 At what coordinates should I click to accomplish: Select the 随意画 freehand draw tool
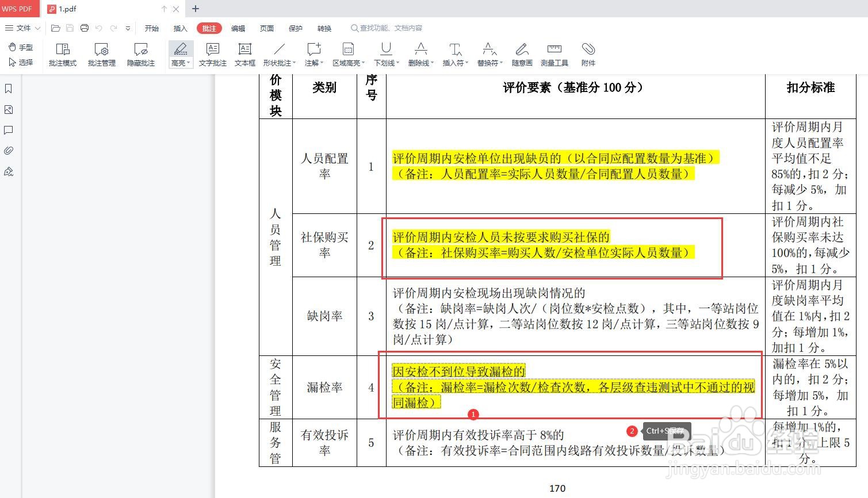522,55
